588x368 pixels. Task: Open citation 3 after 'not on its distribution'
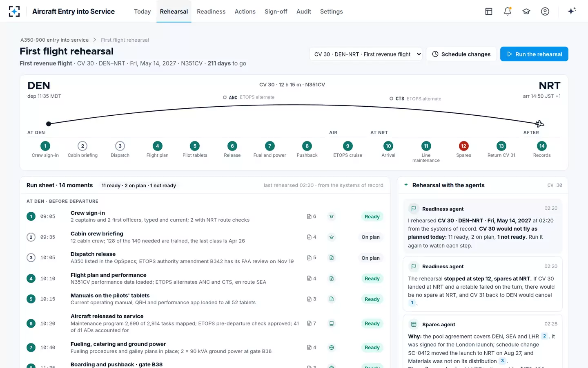click(x=502, y=361)
